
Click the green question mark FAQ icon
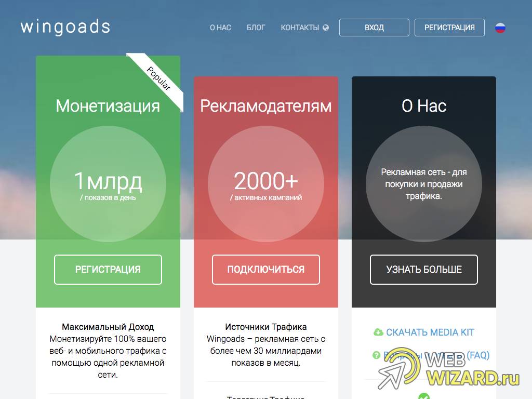point(376,355)
